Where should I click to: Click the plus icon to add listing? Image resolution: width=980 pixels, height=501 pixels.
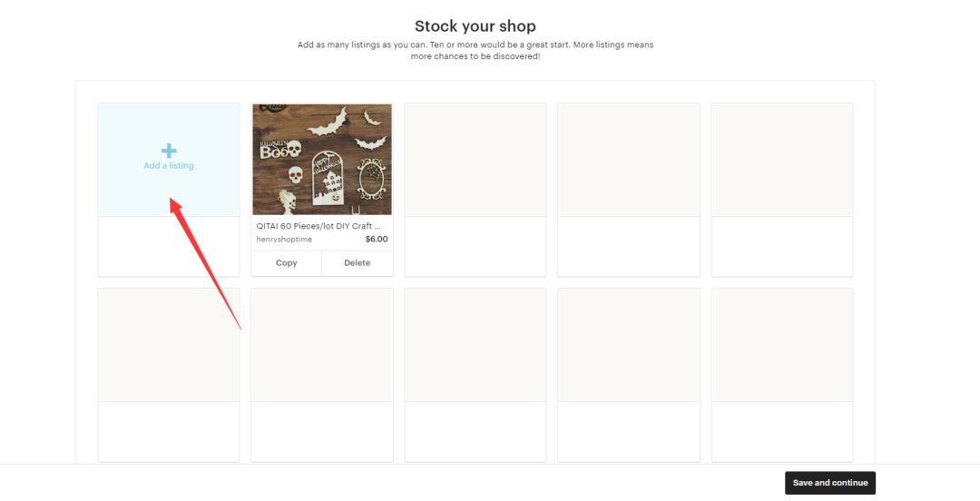(169, 151)
